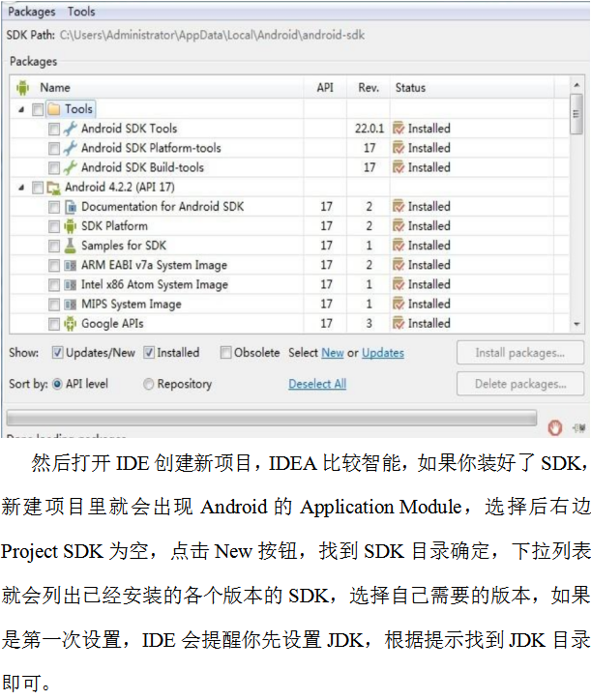Click the SDK Platform android icon
The image size is (591, 700).
tap(70, 226)
